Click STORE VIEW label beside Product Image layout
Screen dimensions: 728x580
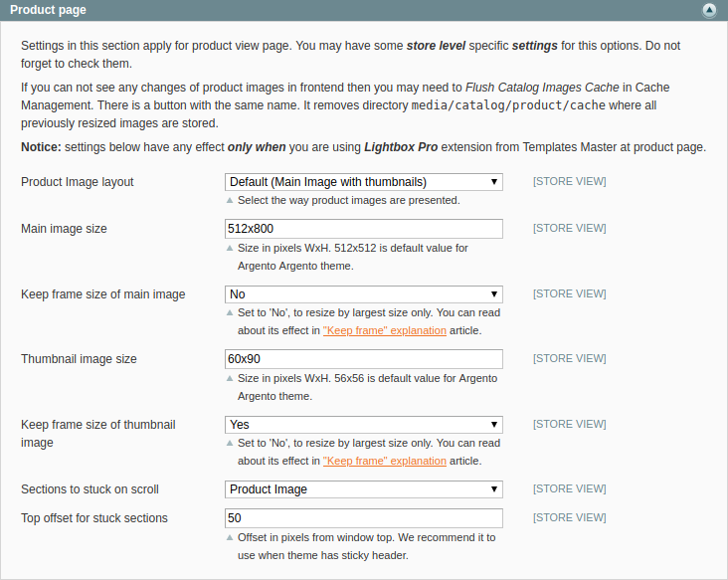[570, 182]
